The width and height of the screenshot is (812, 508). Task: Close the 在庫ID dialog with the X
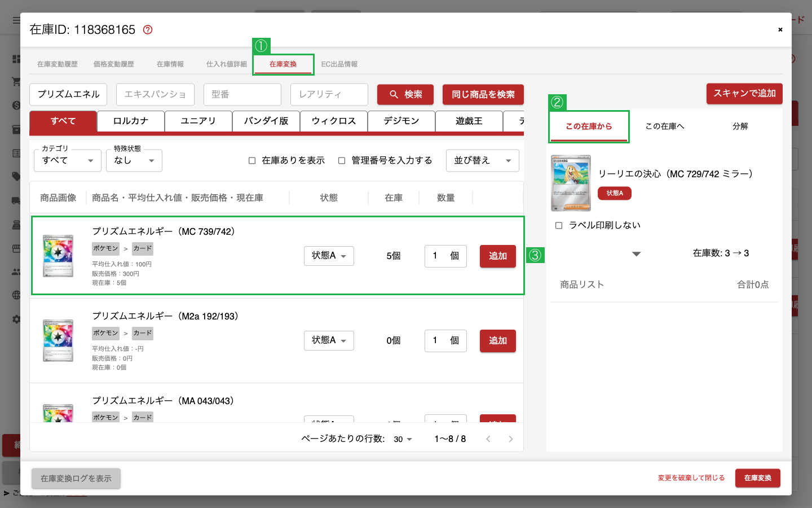click(780, 30)
